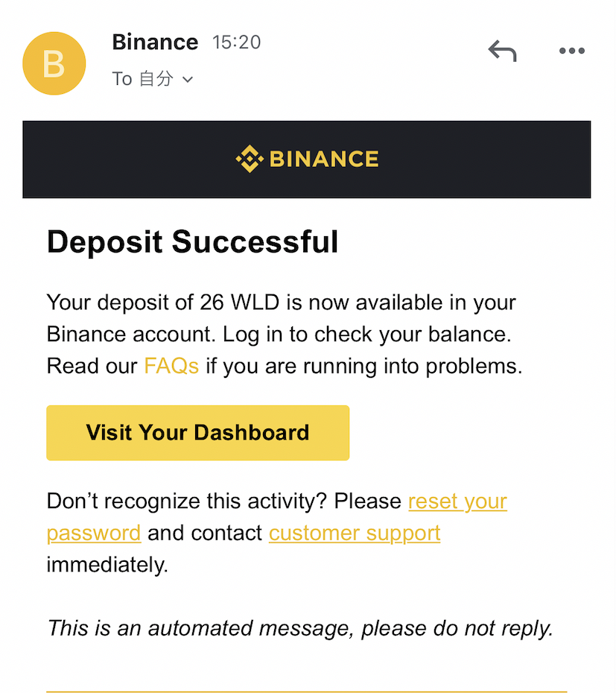Open the customer support link
Image resolution: width=616 pixels, height=693 pixels.
point(355,534)
